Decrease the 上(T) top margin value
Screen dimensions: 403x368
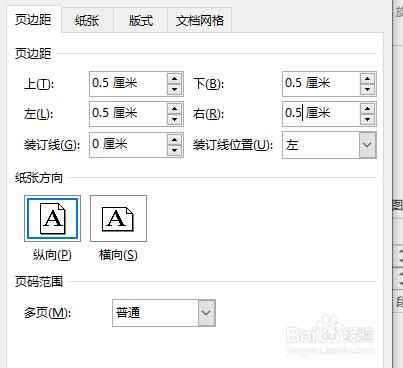click(175, 89)
